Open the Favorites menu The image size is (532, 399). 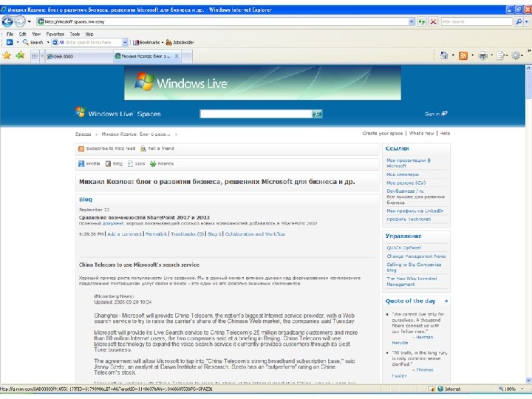(x=55, y=34)
